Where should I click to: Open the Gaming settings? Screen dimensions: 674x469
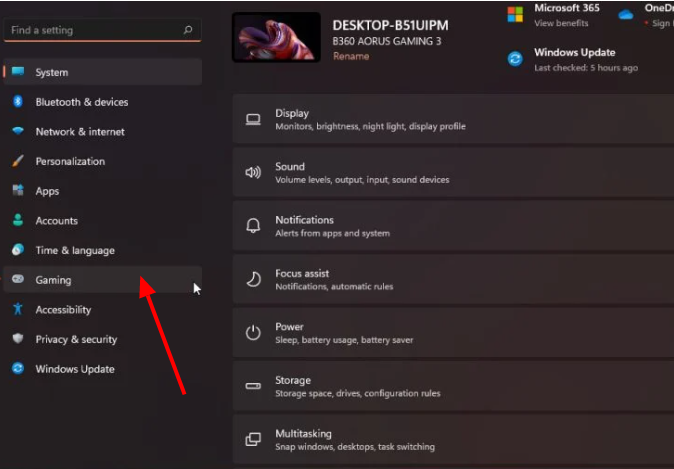point(103,280)
